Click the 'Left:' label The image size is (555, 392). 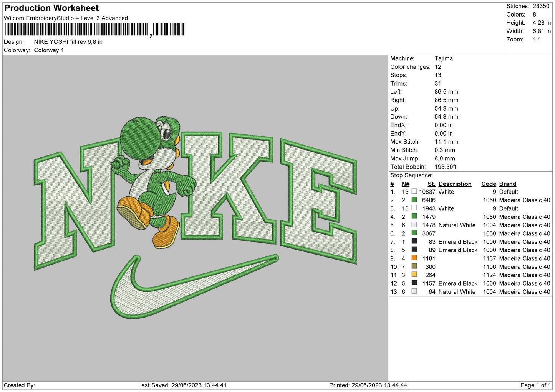[396, 92]
